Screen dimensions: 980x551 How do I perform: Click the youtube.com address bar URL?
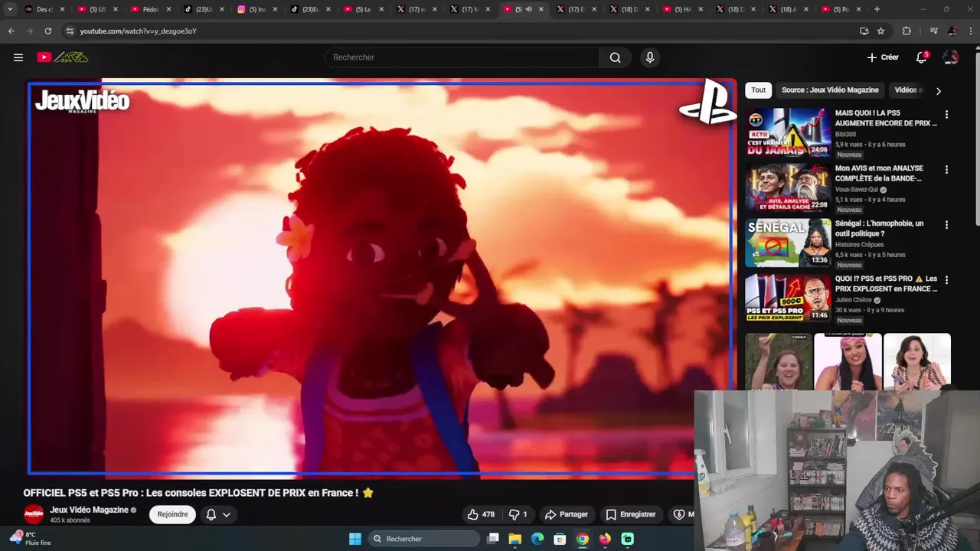(x=139, y=31)
